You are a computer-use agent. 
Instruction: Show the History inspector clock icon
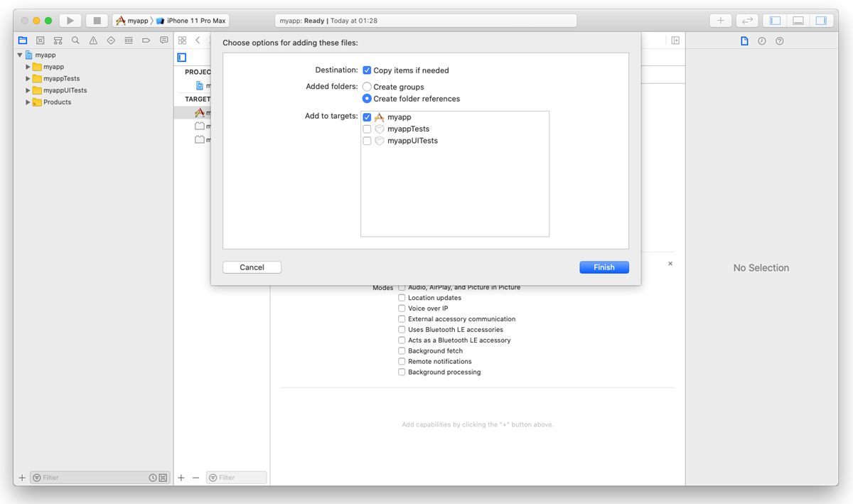(x=762, y=41)
